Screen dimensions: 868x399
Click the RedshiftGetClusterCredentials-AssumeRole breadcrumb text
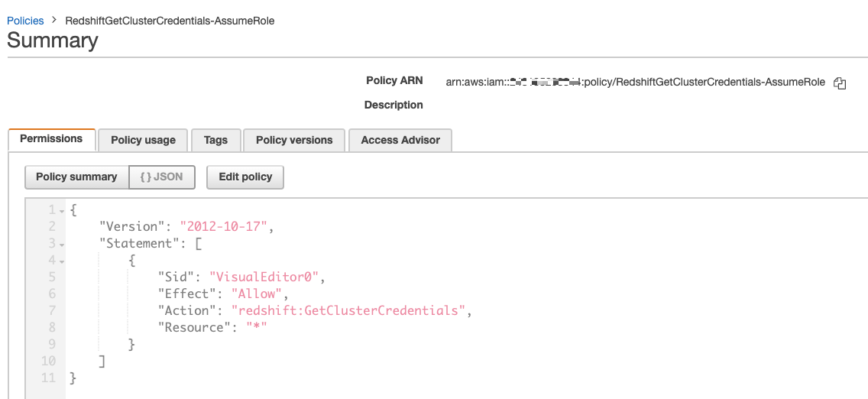coord(170,21)
